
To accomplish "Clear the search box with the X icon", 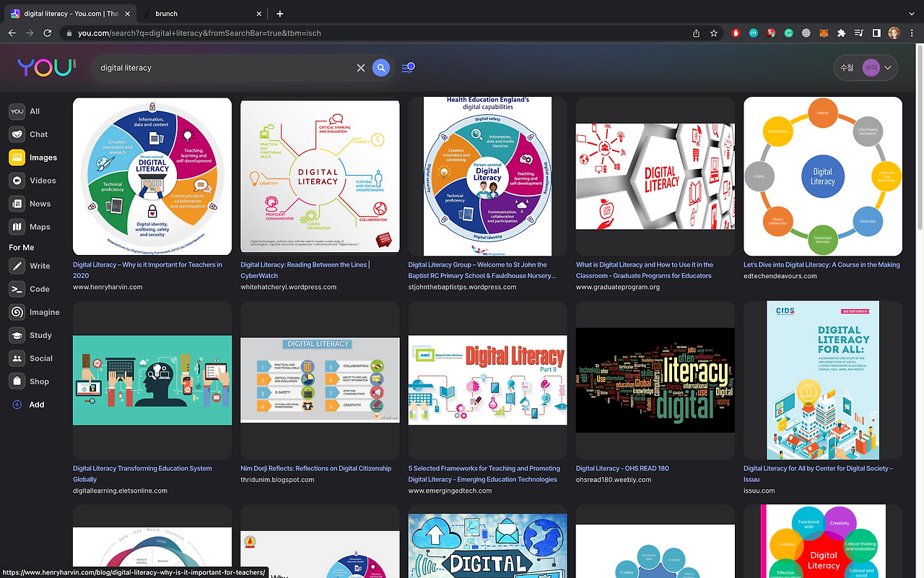I will 361,68.
